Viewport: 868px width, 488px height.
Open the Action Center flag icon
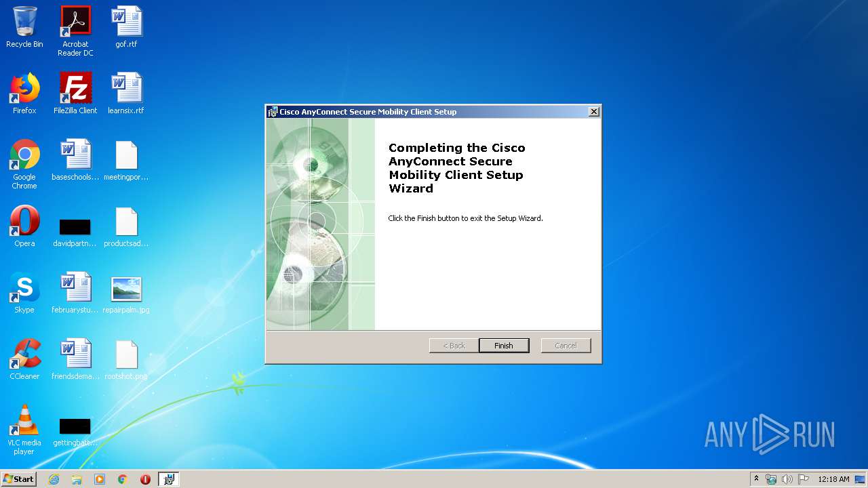click(x=804, y=479)
